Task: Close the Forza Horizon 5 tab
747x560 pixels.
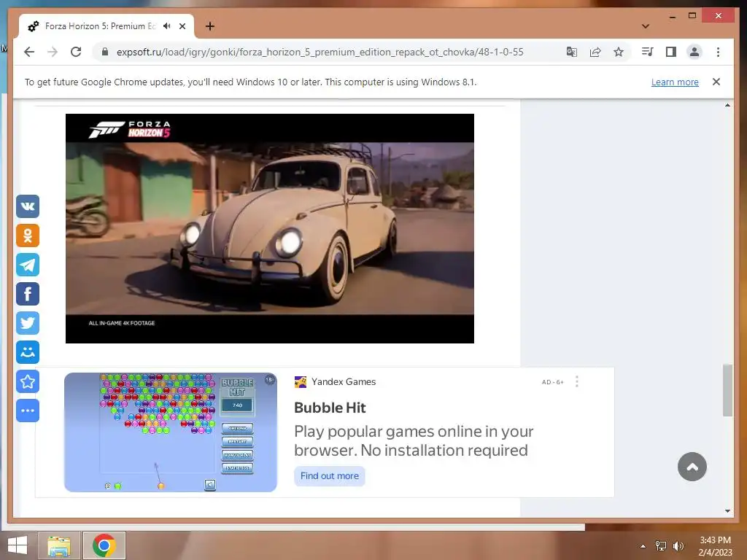Action: pyautogui.click(x=182, y=26)
